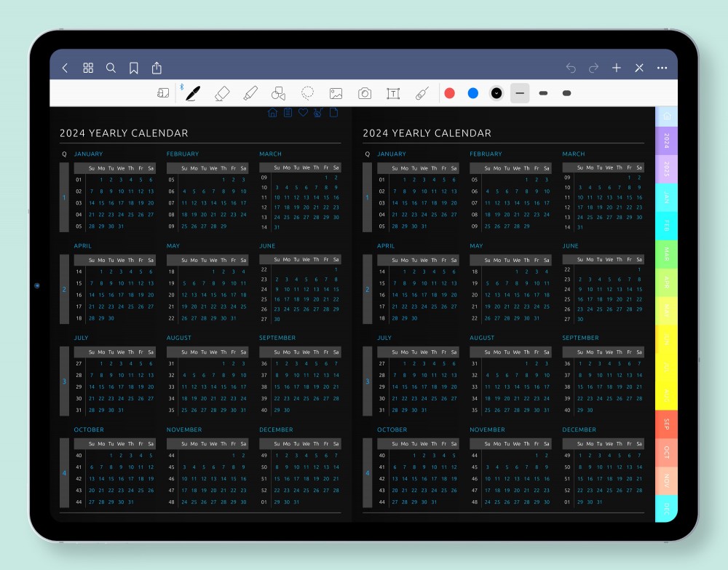728x570 pixels.
Task: Select the Pen tool
Action: 193,93
